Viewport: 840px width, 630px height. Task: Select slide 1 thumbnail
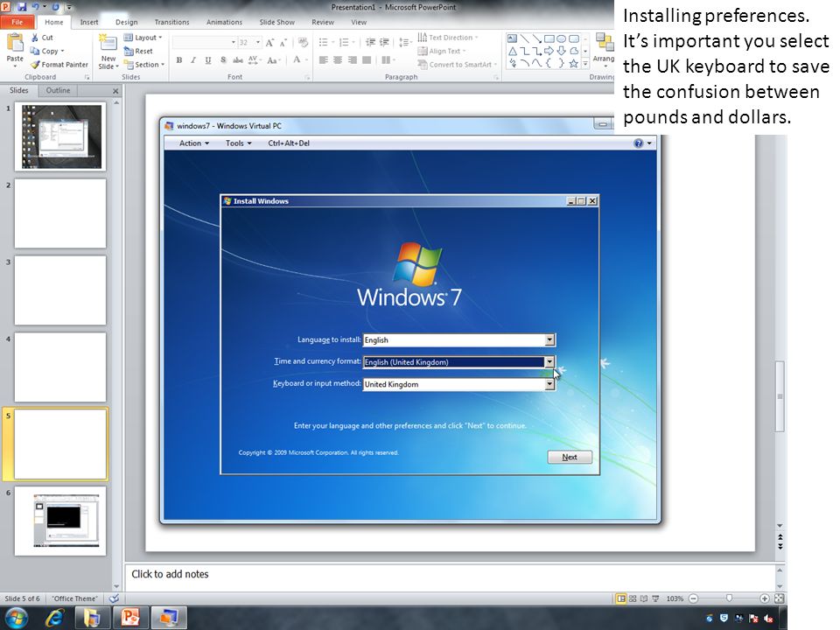[x=60, y=136]
